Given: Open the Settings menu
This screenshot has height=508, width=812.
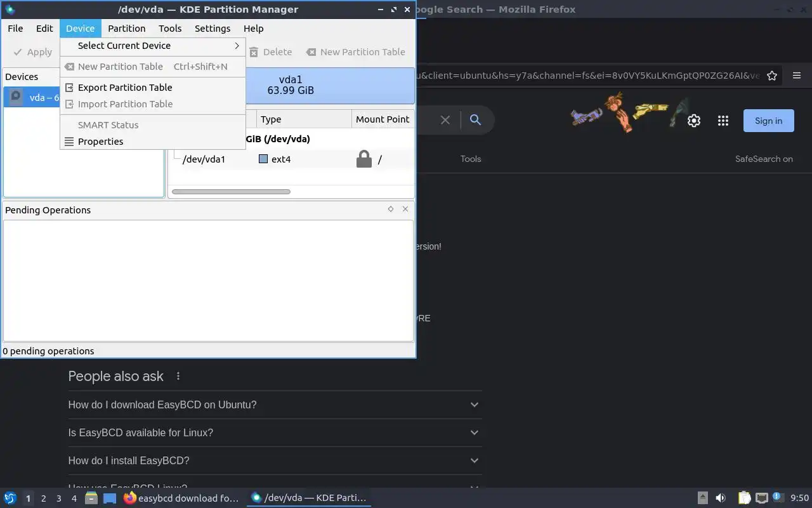Looking at the screenshot, I should [x=213, y=29].
